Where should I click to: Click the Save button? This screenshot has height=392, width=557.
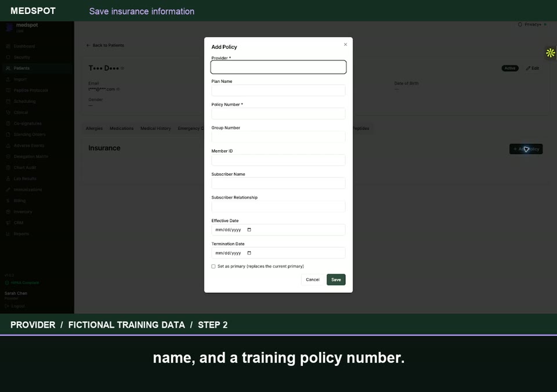click(x=336, y=280)
